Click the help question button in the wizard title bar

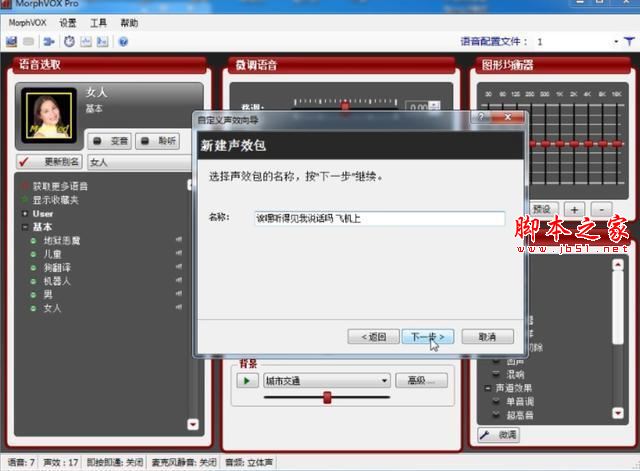point(481,117)
